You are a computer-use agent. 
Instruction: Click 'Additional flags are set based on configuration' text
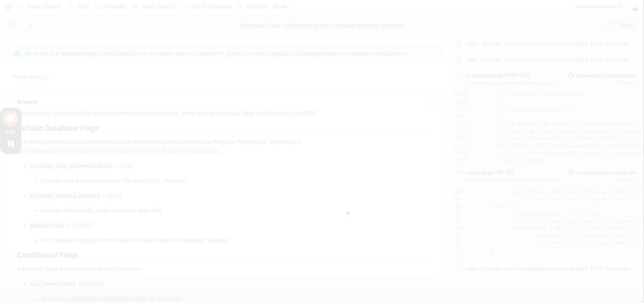point(79,269)
